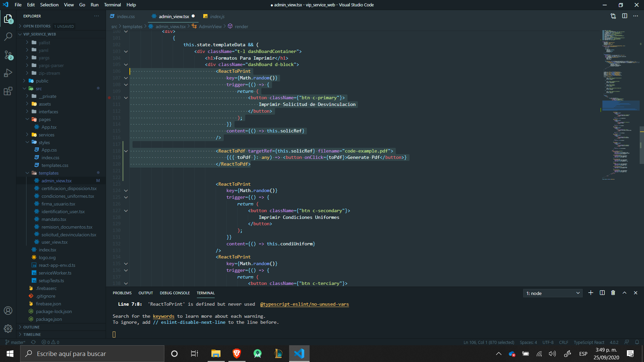The width and height of the screenshot is (644, 362).
Task: Maximize the terminal panel with the chevron
Action: pos(625,293)
